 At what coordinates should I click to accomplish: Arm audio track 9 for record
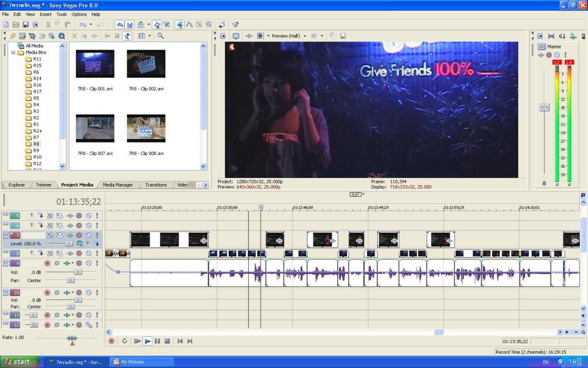47,263
